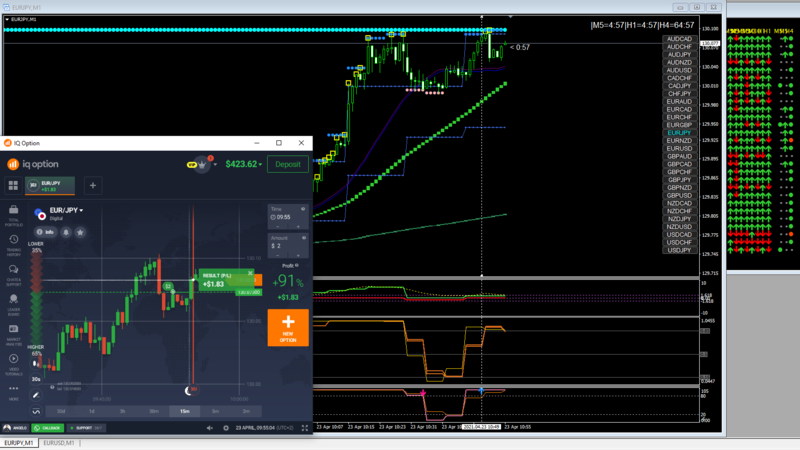
Task: Switch chart to USDJPY pair button
Action: point(679,250)
